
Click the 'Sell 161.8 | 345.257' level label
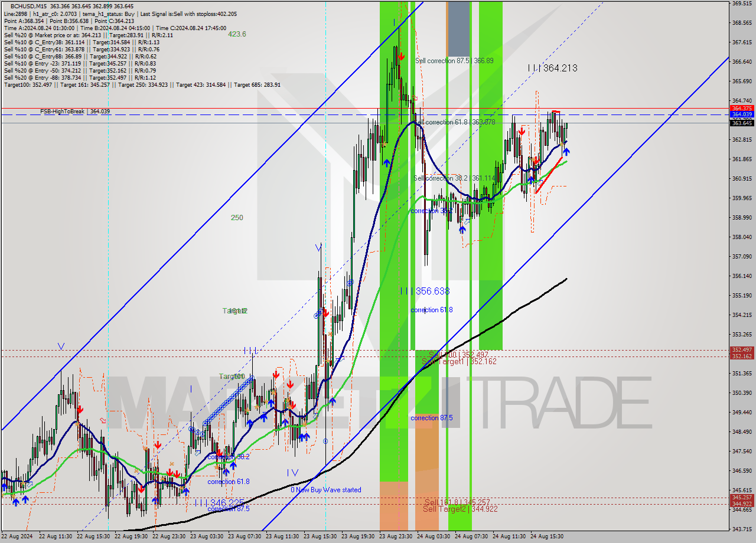(457, 502)
